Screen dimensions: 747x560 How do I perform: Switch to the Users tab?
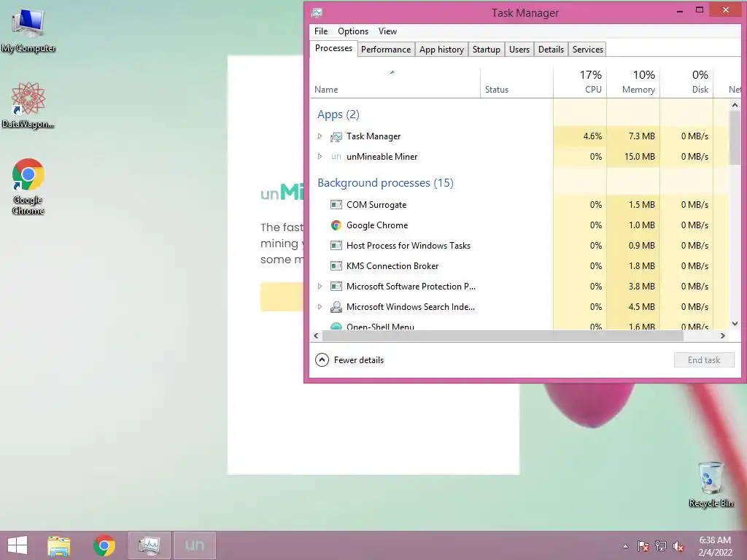click(519, 49)
